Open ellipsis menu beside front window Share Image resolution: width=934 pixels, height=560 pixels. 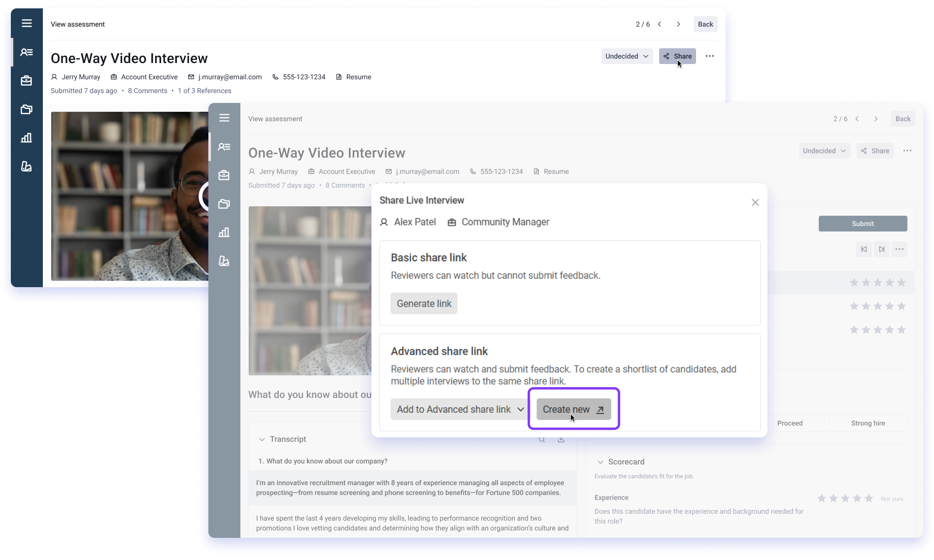907,151
